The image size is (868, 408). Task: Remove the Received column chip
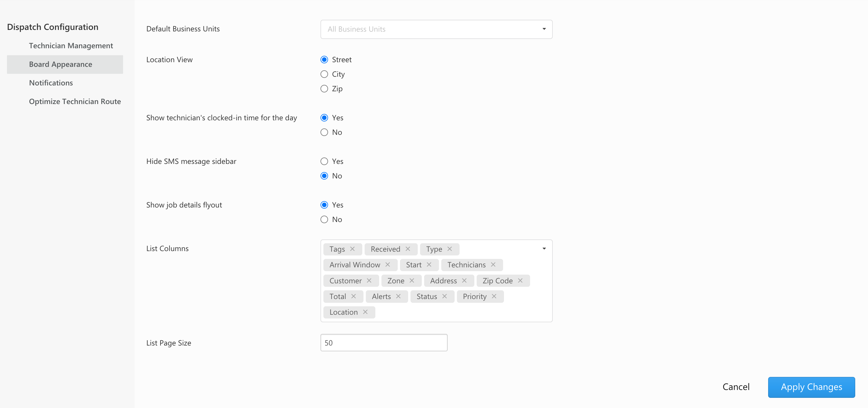(x=408, y=249)
